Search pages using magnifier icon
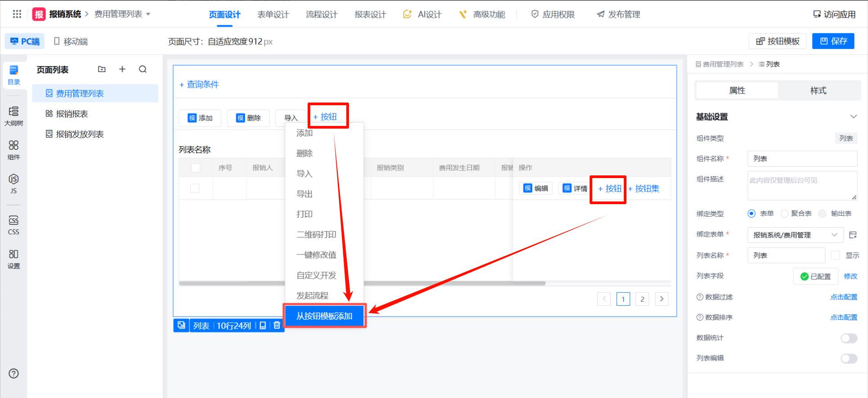This screenshot has width=868, height=398. pos(143,69)
